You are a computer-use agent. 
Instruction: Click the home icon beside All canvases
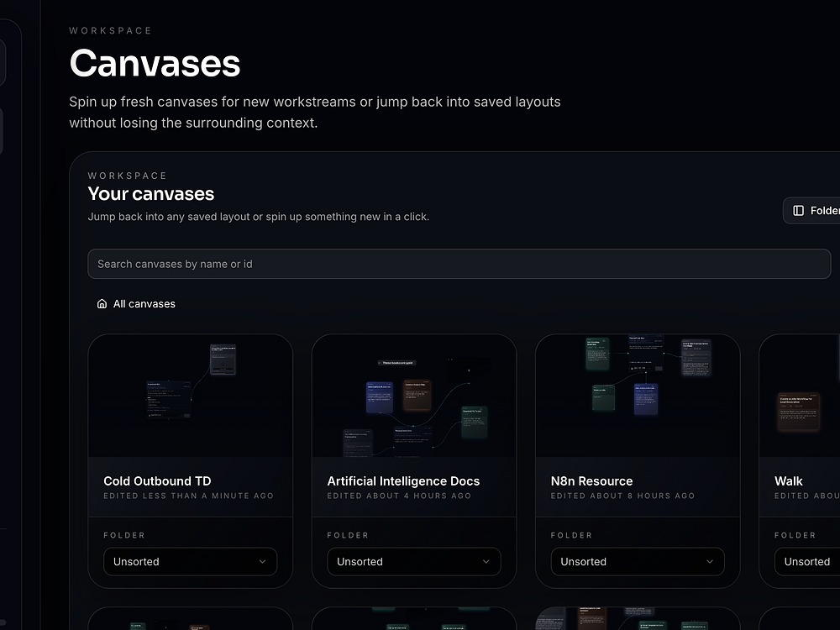pos(102,304)
